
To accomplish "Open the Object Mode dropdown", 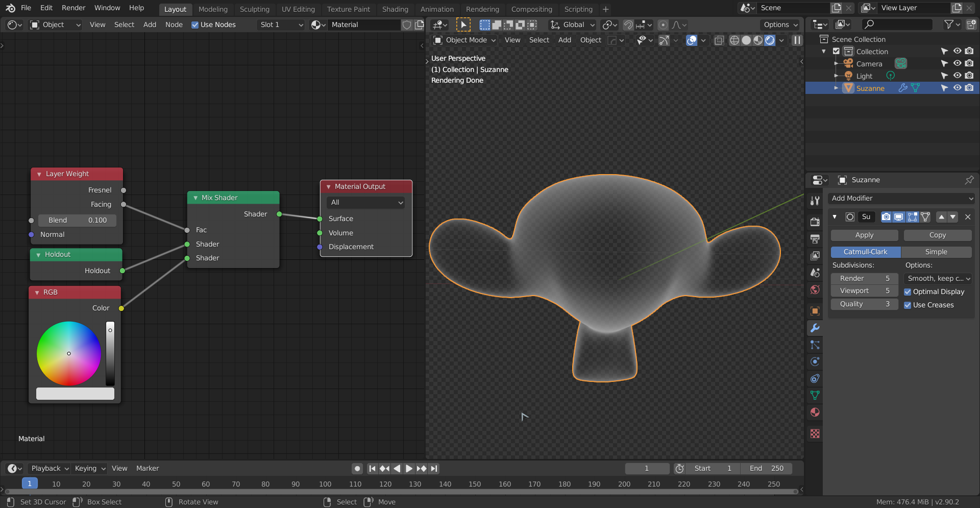I will (x=464, y=40).
